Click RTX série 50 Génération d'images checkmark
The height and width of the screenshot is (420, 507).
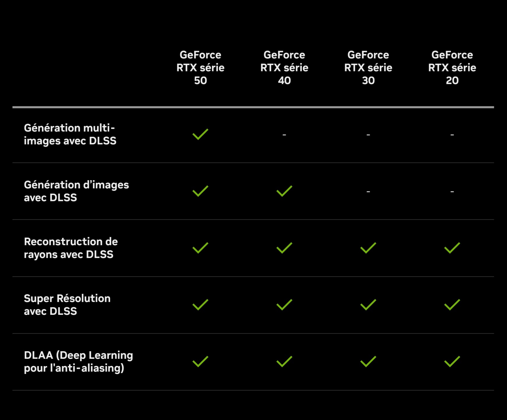[200, 191]
